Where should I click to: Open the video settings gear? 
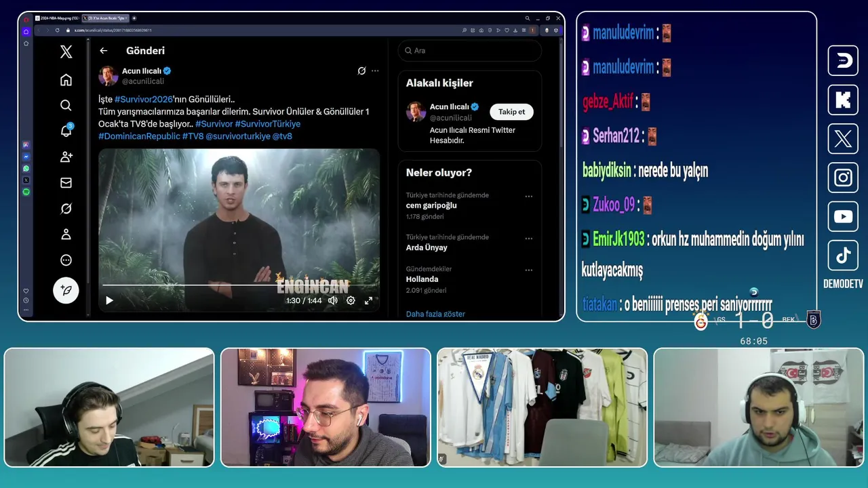[351, 300]
